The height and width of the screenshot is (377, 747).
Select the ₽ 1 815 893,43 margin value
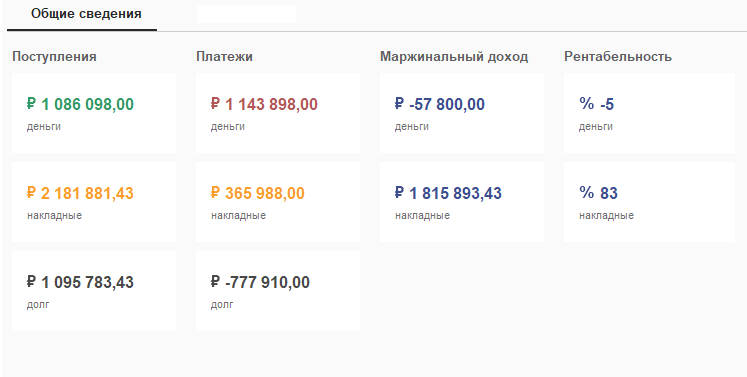(448, 193)
